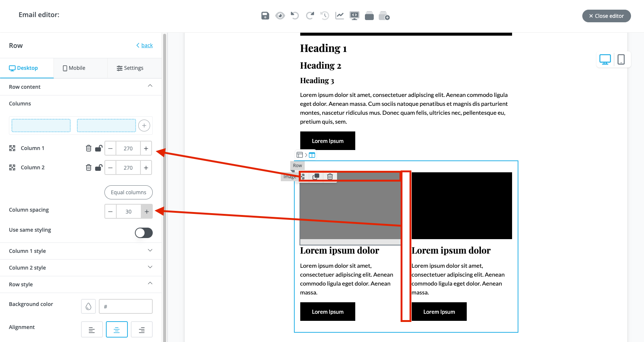The image size is (644, 342).
Task: Click the Column 1 width value field
Action: click(128, 148)
